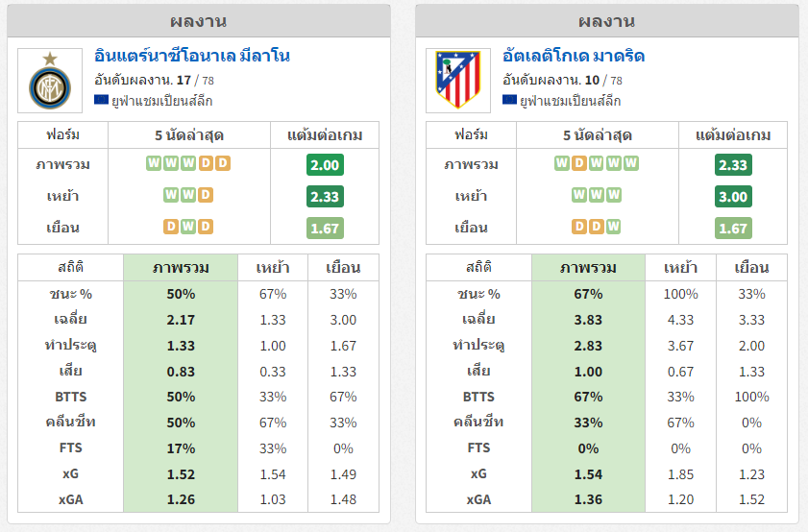Click the Atletico Madrid club crest
The width and height of the screenshot is (808, 532).
click(458, 80)
